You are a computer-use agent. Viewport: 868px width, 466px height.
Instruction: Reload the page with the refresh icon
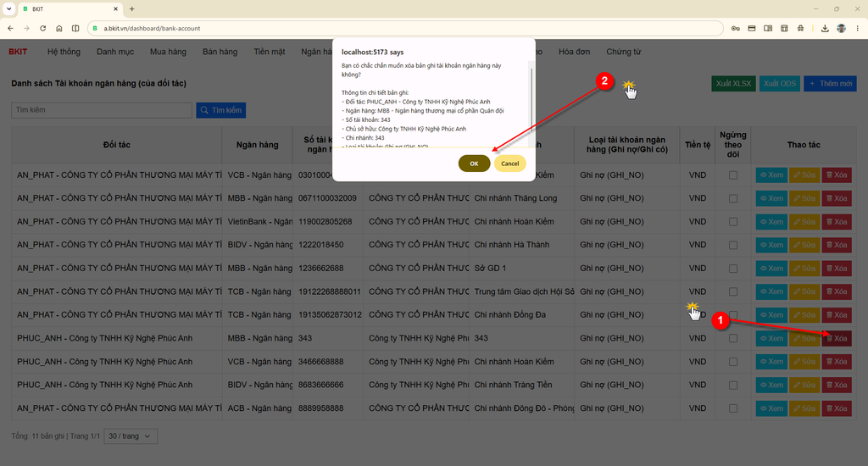coord(42,28)
